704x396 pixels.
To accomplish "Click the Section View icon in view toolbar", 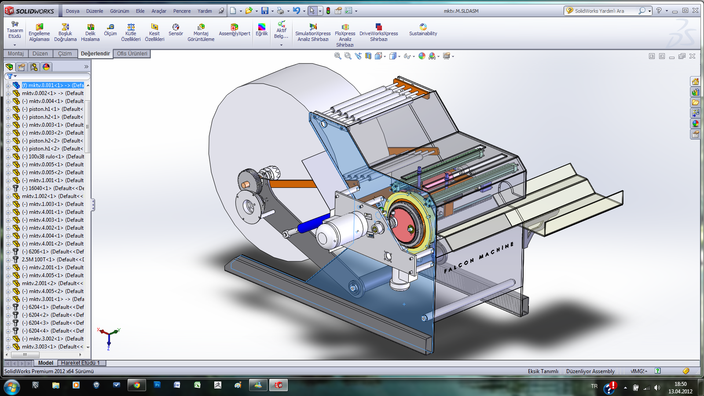I will 368,56.
